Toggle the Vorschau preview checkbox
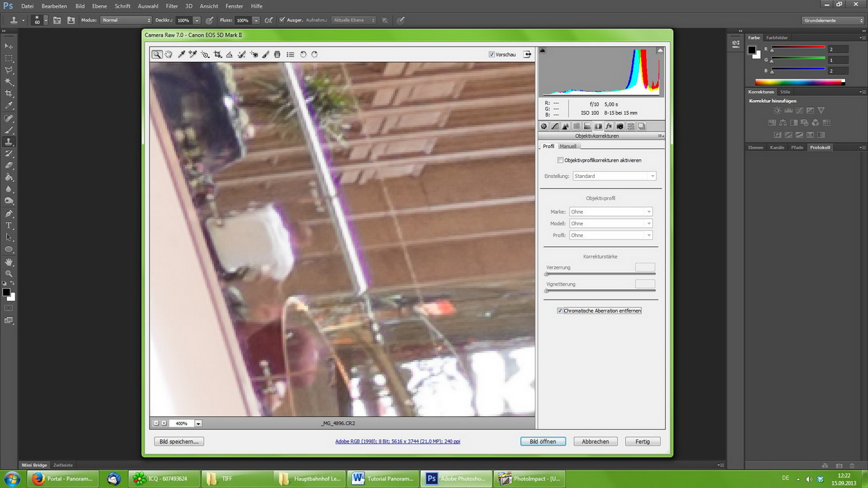The height and width of the screenshot is (488, 868). (x=492, y=54)
